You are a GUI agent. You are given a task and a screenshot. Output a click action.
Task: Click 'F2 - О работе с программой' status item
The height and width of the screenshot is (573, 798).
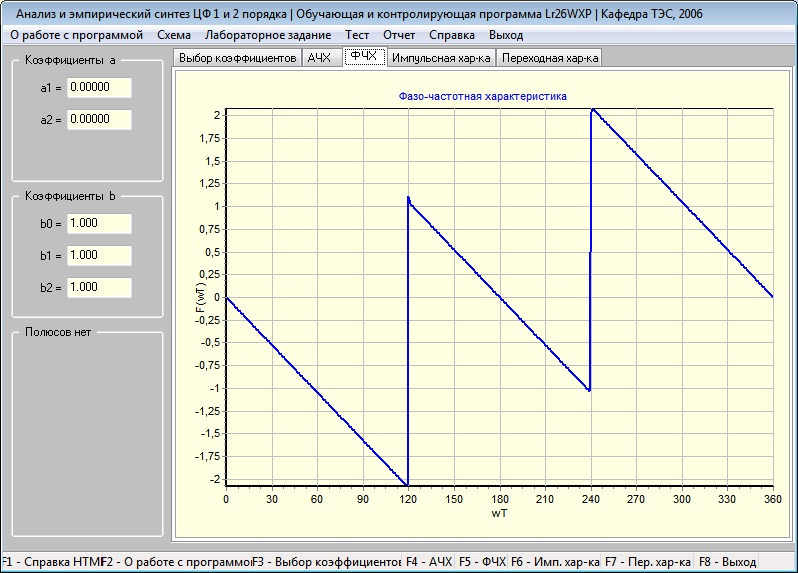click(177, 562)
